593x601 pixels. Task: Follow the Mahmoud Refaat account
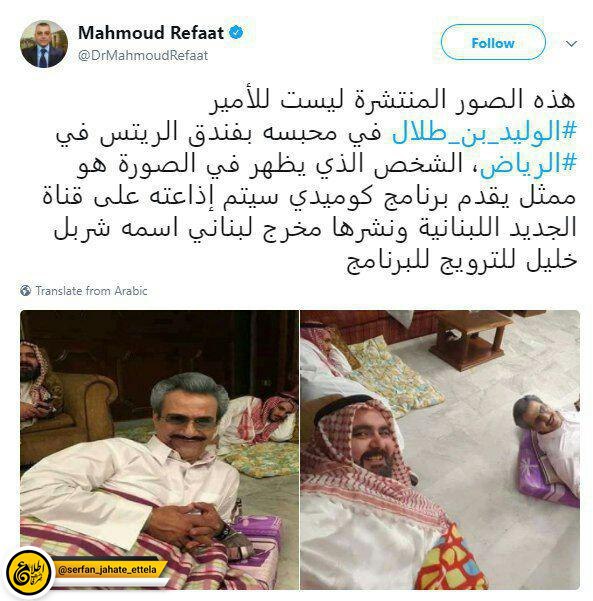click(493, 43)
